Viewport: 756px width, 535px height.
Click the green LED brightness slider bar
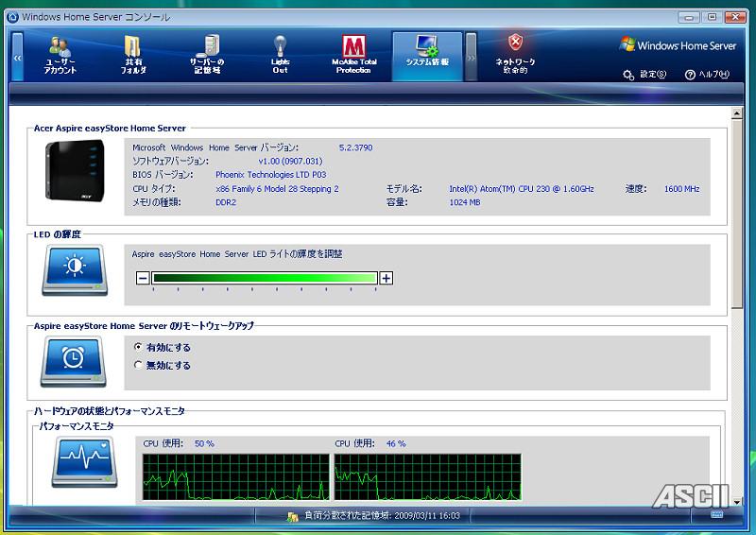pyautogui.click(x=264, y=278)
